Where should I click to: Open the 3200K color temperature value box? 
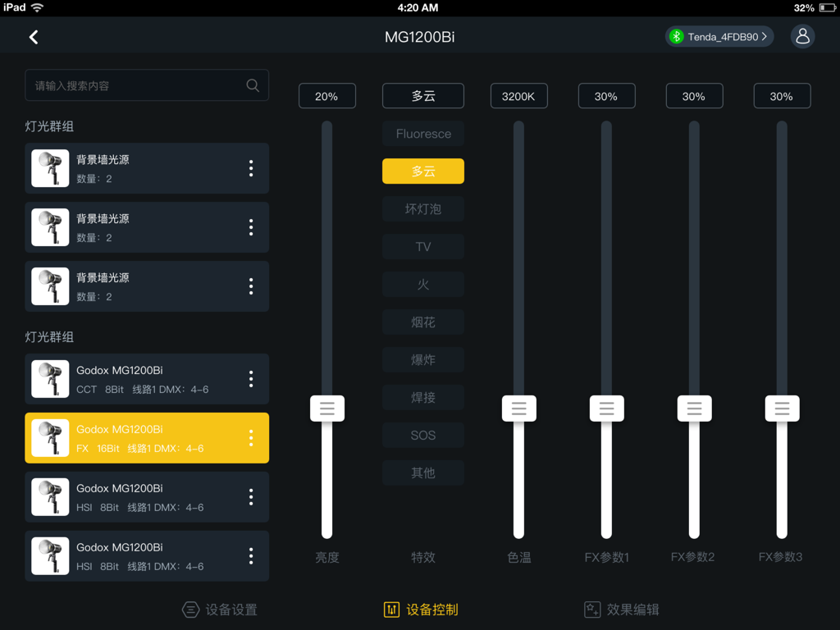click(x=518, y=95)
